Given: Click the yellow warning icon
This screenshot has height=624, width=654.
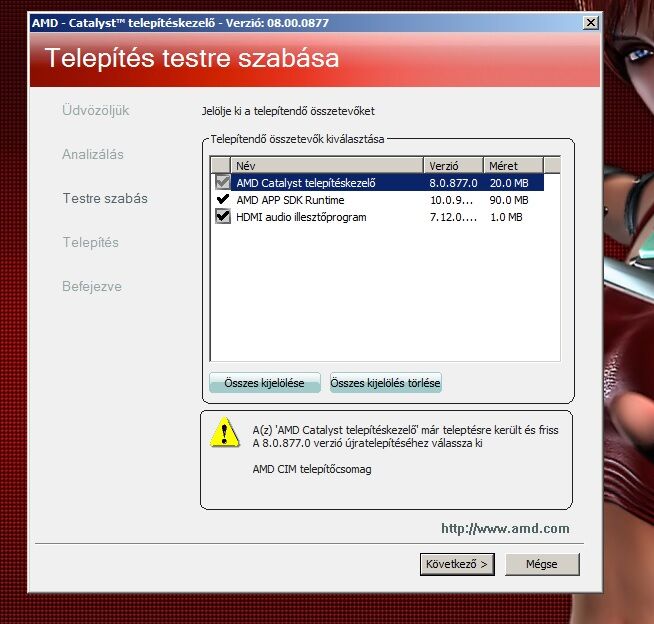Looking at the screenshot, I should pos(225,432).
